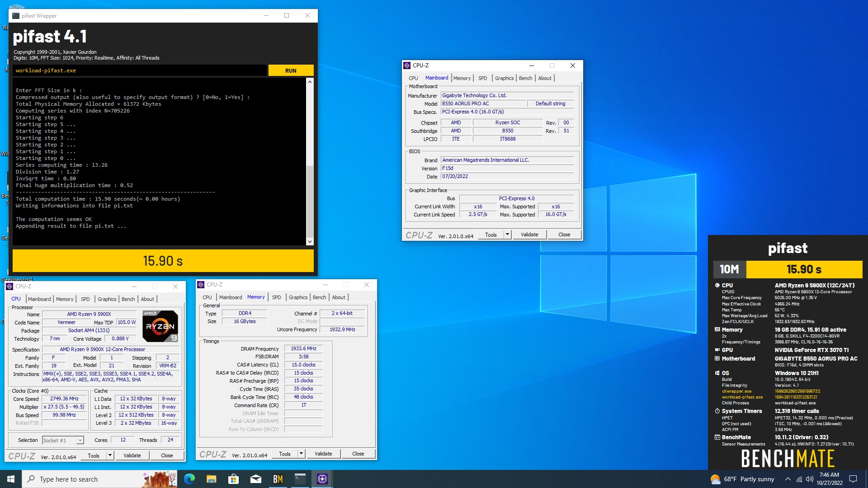Click the Ryzen 9 logo image
Image resolution: width=868 pixels, height=488 pixels.
pyautogui.click(x=160, y=326)
